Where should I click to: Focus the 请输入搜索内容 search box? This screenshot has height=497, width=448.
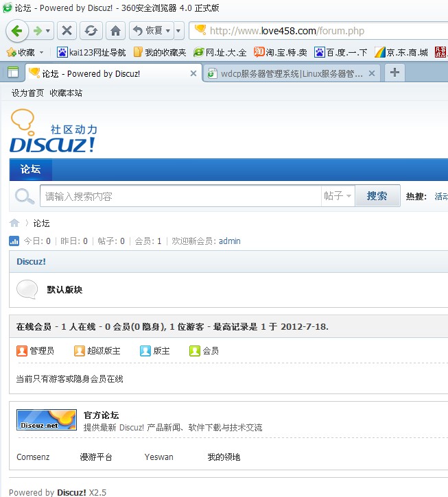tap(180, 196)
